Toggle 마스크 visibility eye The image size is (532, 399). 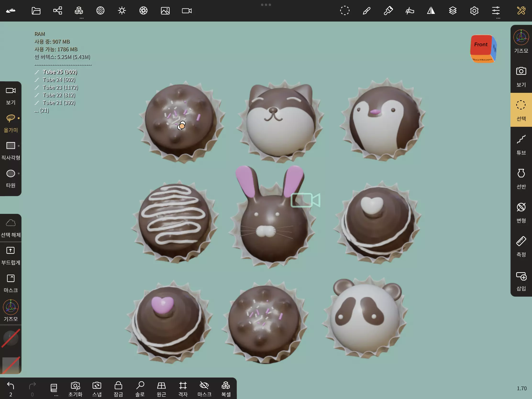[205, 389]
